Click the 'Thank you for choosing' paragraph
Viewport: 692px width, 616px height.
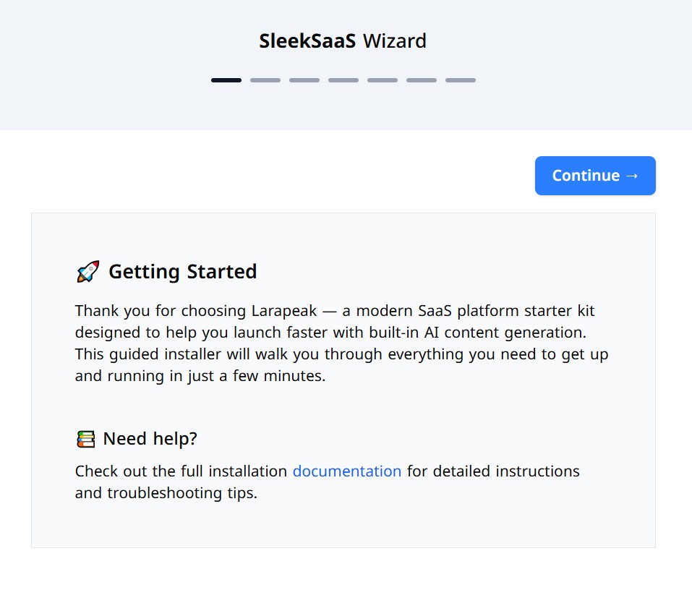(x=341, y=343)
